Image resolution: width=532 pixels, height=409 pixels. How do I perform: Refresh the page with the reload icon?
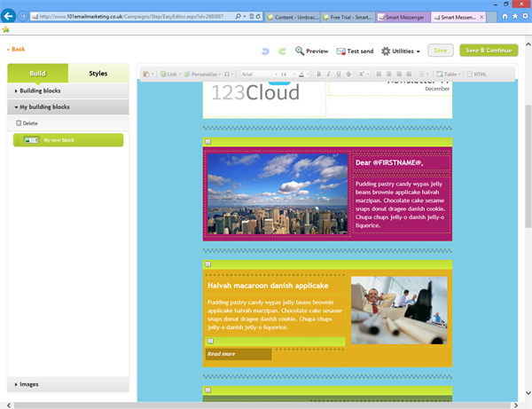(x=258, y=16)
